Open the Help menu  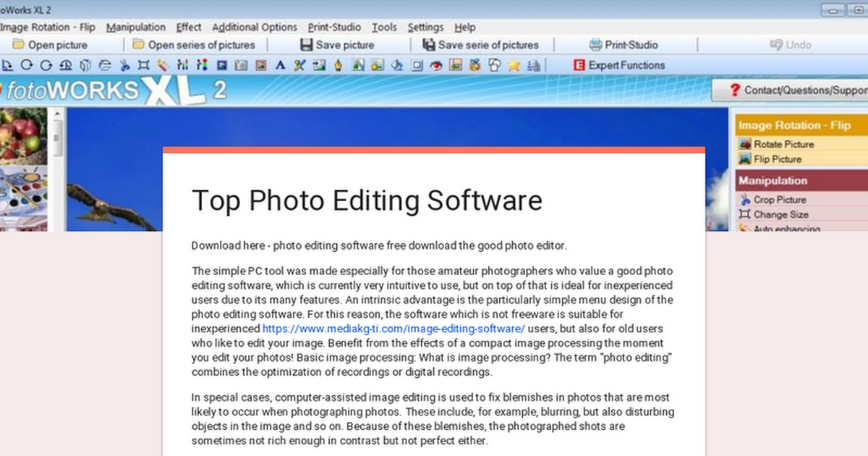point(465,28)
